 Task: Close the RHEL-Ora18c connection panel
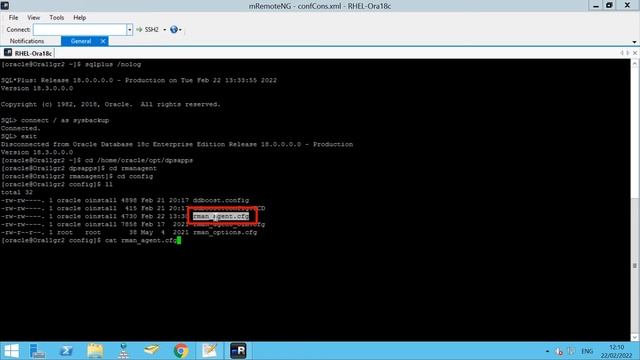click(x=635, y=53)
